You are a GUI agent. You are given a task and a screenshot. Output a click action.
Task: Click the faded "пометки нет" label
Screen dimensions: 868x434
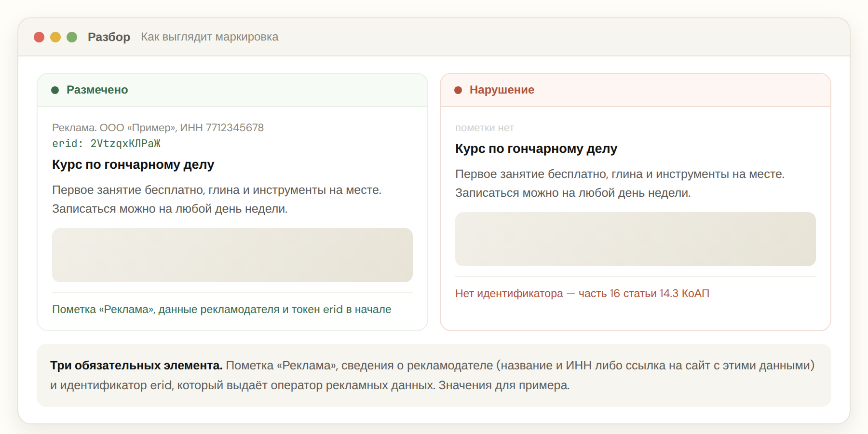point(485,128)
